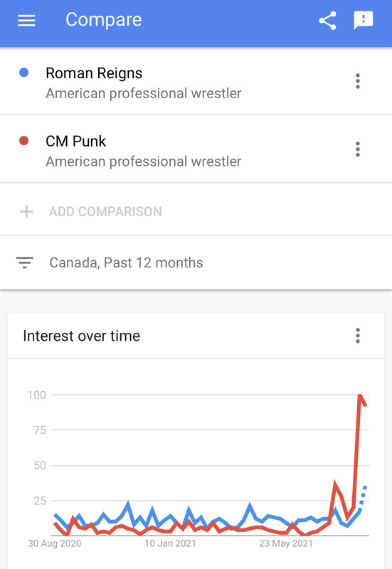Click the dotted blue forecast line segment
This screenshot has width=392, height=569.
pyautogui.click(x=363, y=495)
